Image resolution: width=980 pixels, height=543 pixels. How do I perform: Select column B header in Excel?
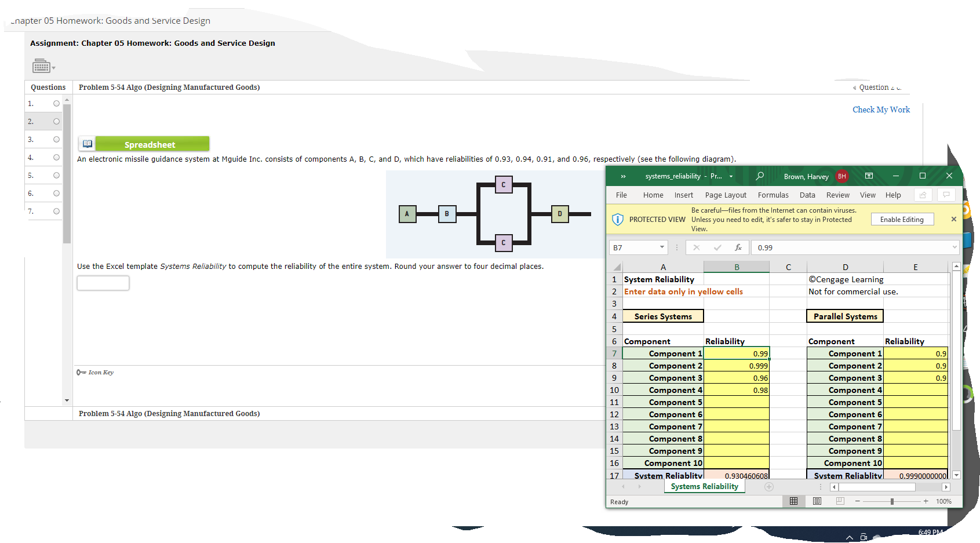[x=737, y=267]
